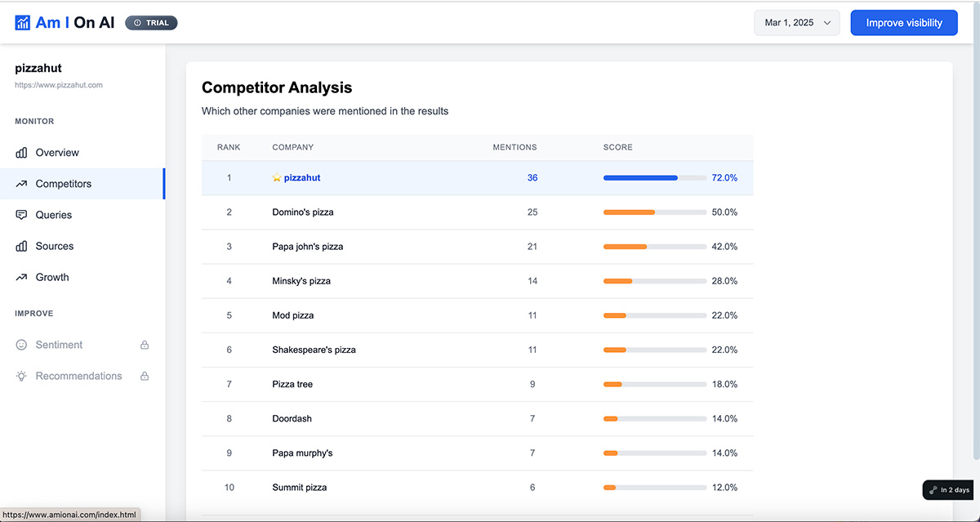Click the pizzahut 72.0% score bar

655,178
